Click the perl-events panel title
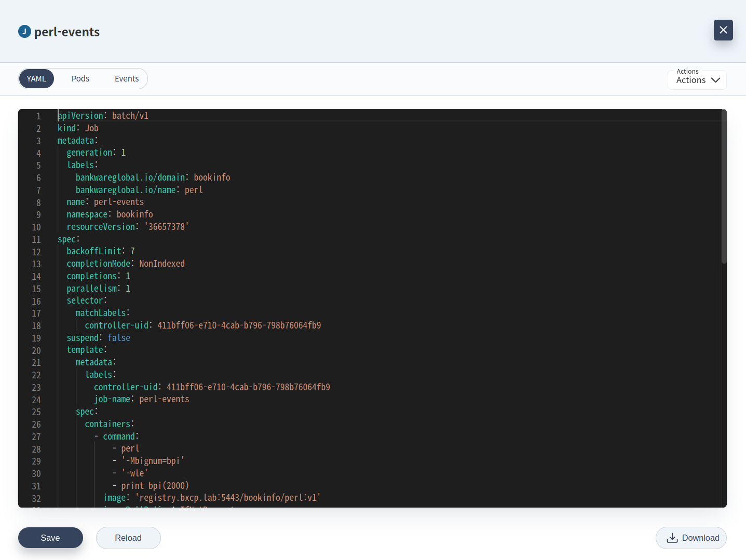The width and height of the screenshot is (746, 560). (x=67, y=32)
